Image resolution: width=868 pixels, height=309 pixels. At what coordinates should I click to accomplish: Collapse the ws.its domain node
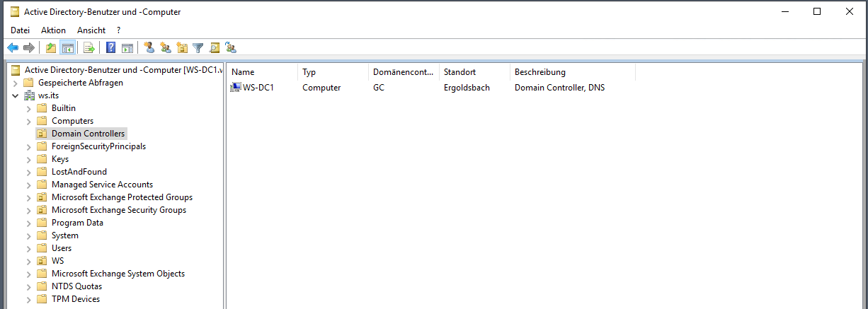pyautogui.click(x=15, y=95)
